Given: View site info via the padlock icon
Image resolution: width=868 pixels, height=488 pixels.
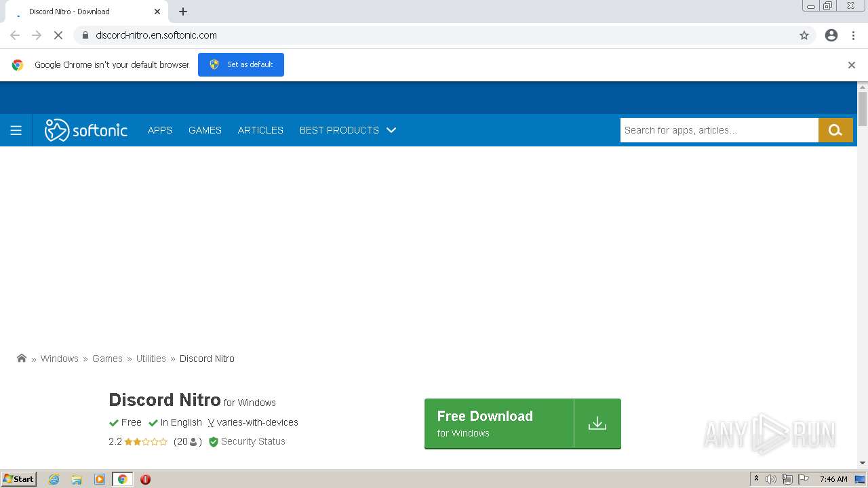Looking at the screenshot, I should click(x=85, y=35).
